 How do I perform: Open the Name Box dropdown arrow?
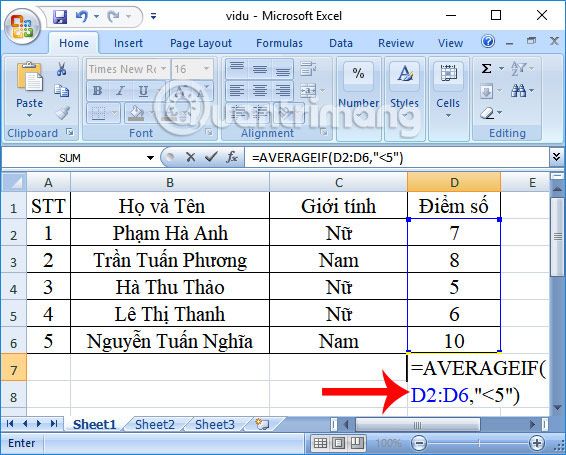click(x=151, y=158)
